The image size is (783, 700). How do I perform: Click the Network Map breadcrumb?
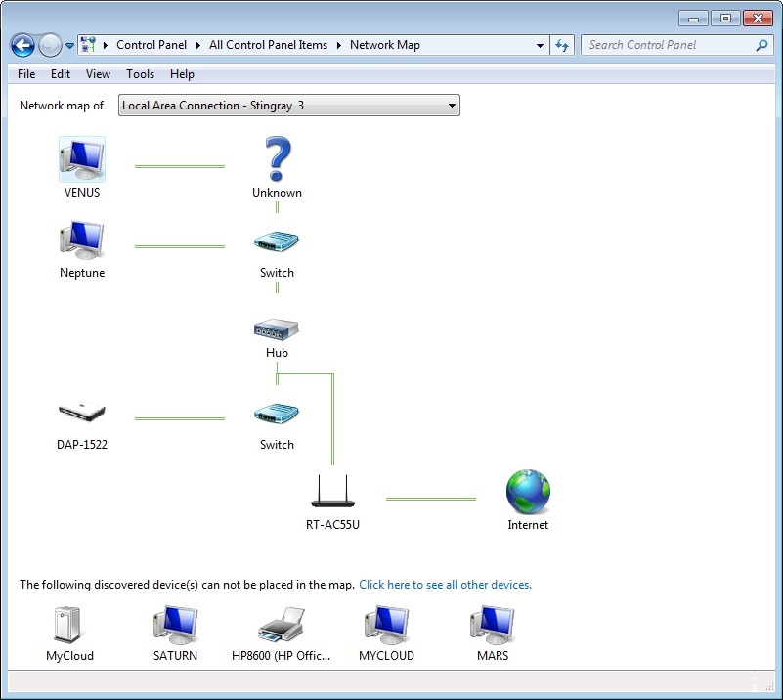(x=385, y=45)
